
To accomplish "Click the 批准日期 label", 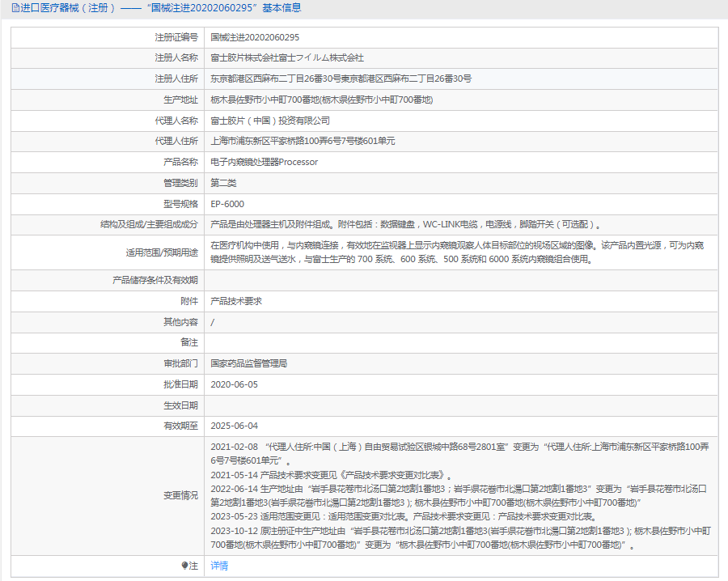I will tap(180, 384).
